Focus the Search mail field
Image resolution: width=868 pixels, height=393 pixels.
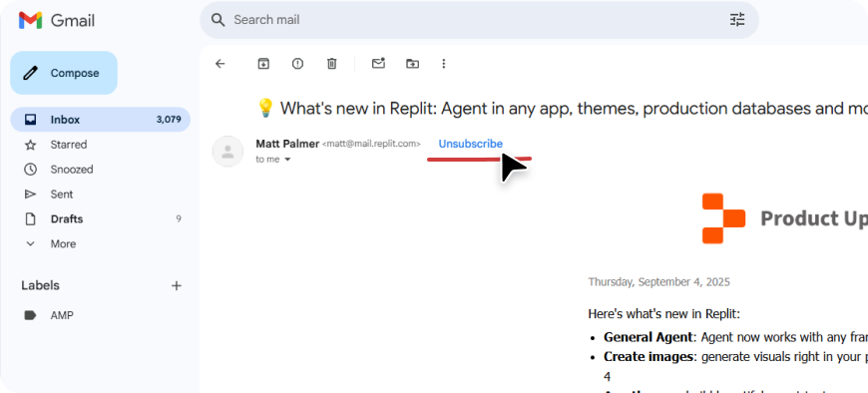479,20
